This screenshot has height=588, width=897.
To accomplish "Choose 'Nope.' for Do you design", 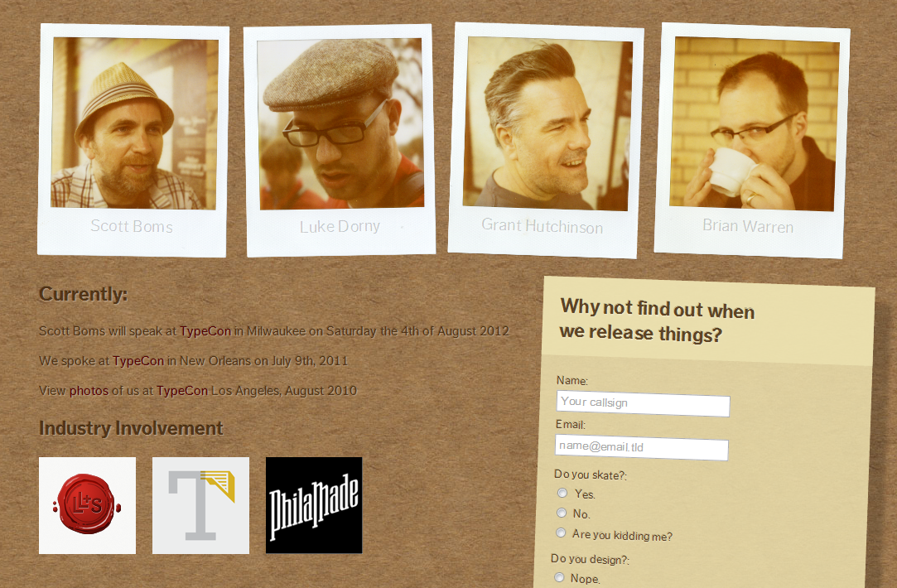I will tap(559, 577).
